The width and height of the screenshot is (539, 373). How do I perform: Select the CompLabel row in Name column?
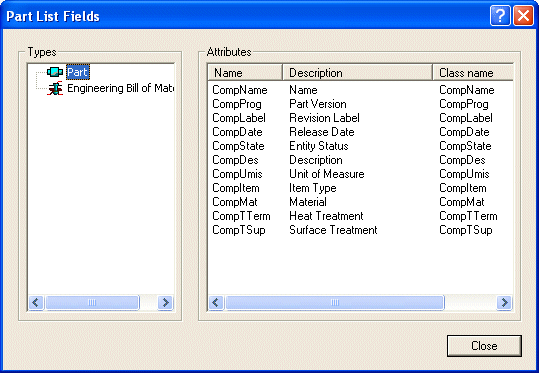coord(239,118)
